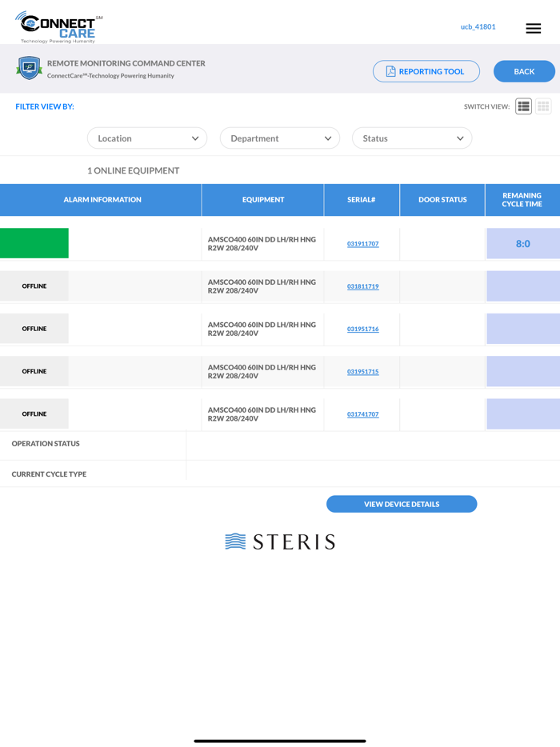This screenshot has height=747, width=560.
Task: Open serial number 031951715
Action: (362, 372)
